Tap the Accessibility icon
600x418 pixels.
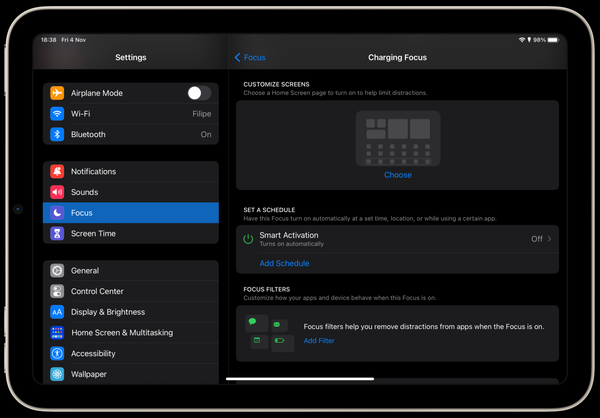57,353
